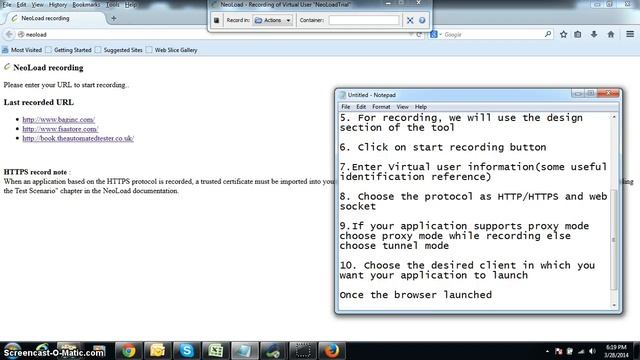Click the Action Center flag icon
The width and height of the screenshot is (640, 360).
coord(558,351)
